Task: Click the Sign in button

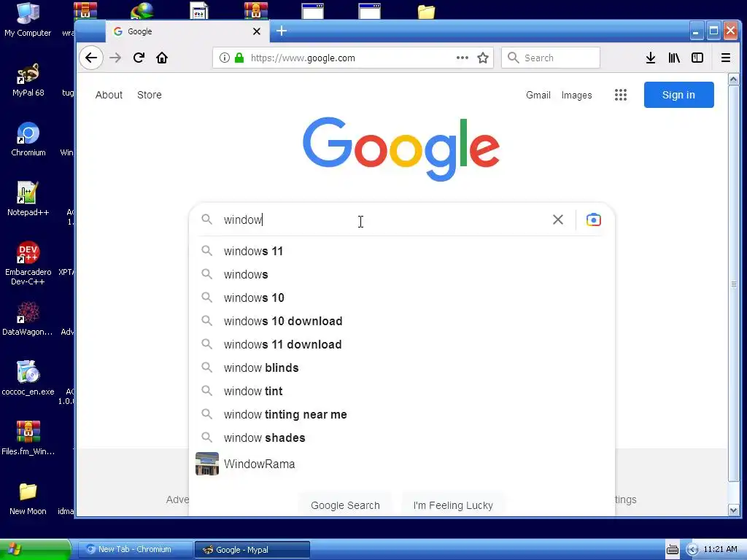Action: (x=678, y=95)
